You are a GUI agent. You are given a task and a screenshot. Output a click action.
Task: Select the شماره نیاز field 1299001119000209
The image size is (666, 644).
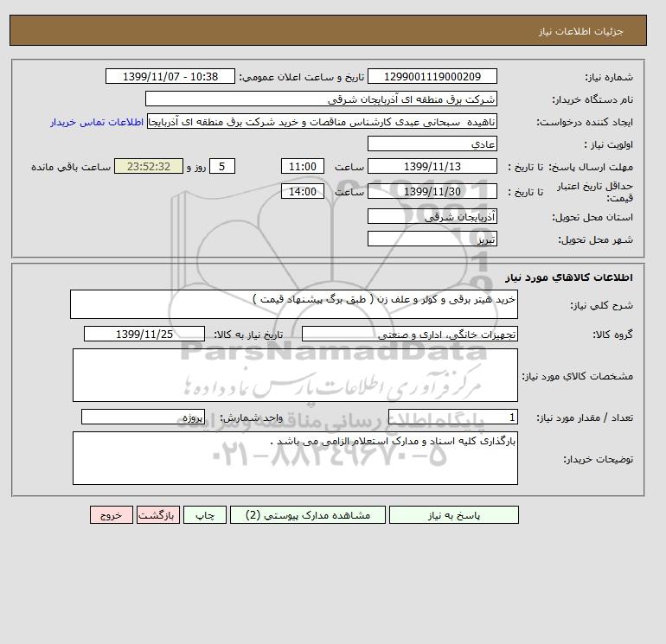(x=432, y=76)
